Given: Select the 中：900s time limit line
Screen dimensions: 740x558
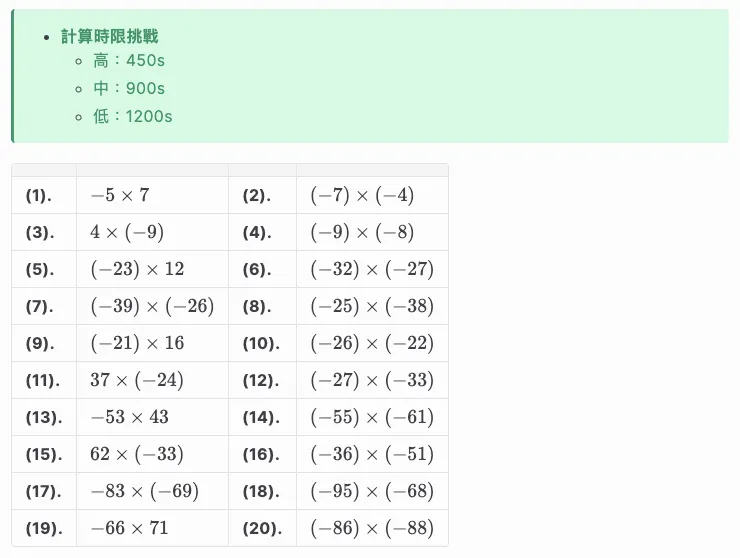Looking at the screenshot, I should tap(129, 88).
